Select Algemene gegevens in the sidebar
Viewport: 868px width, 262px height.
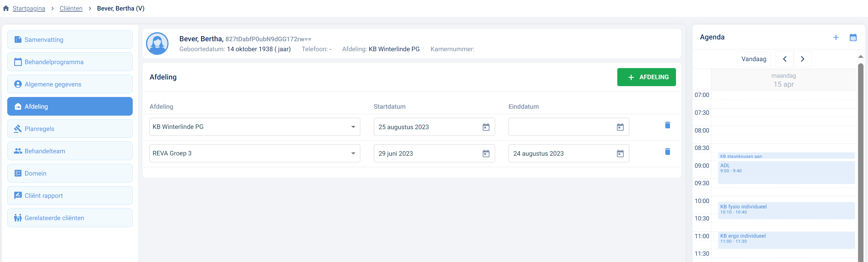coord(70,84)
